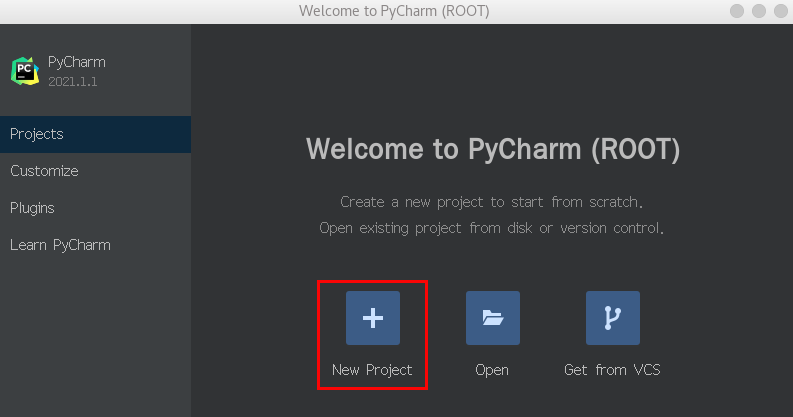Click the 'Create a new project' description line
The width and height of the screenshot is (793, 417).
[x=491, y=202]
